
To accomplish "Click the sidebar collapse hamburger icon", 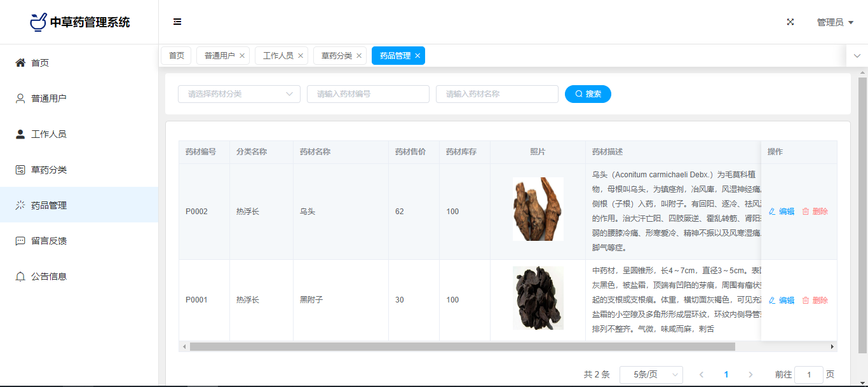I will point(177,22).
